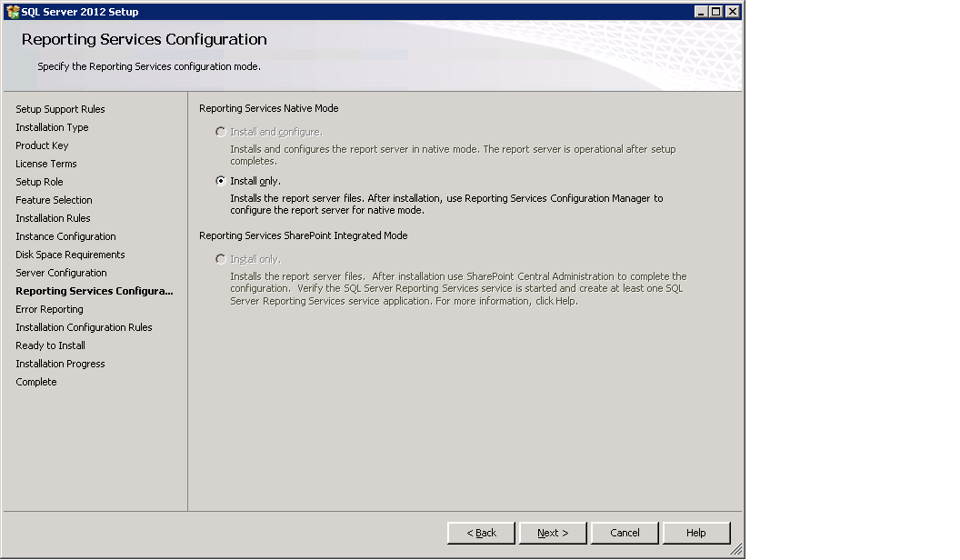The image size is (960, 560).
Task: Open the 'Setup Role' step
Action: tap(41, 182)
